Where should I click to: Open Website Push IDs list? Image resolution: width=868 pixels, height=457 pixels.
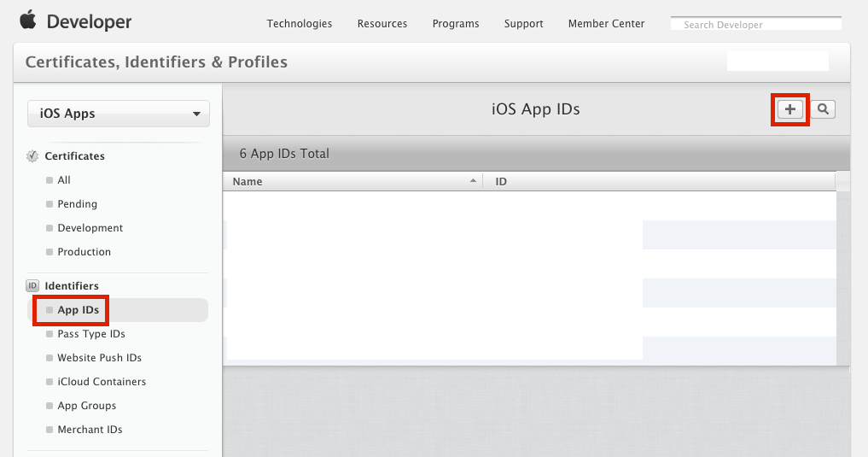(x=99, y=358)
